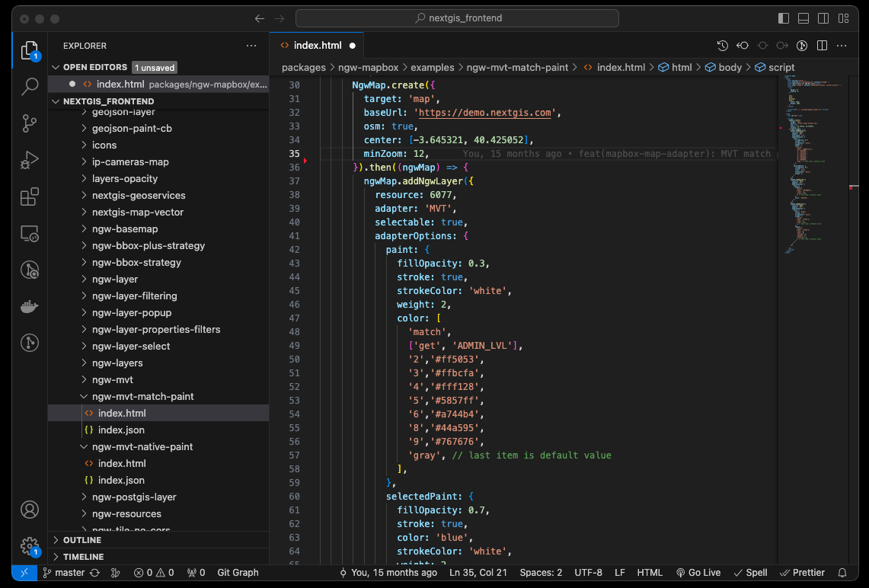Screen dimensions: 869x588
Task: Expand the TIMELINE section
Action: coord(83,557)
